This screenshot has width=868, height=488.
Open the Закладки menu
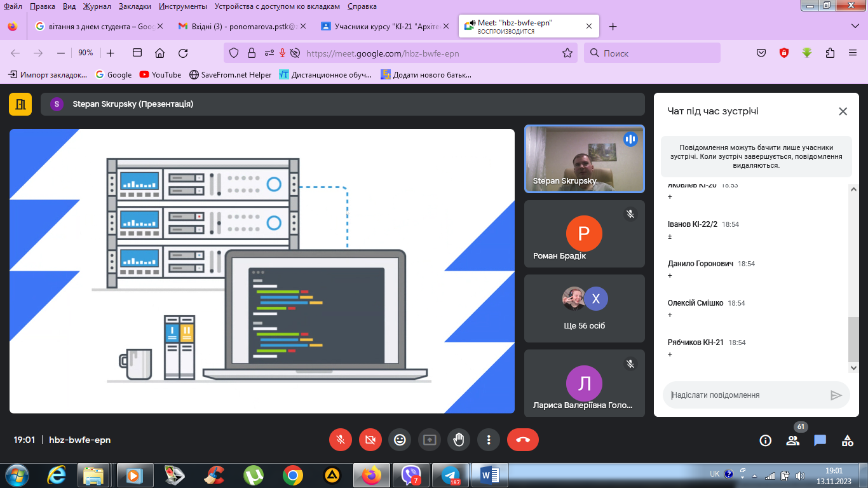[x=135, y=6]
